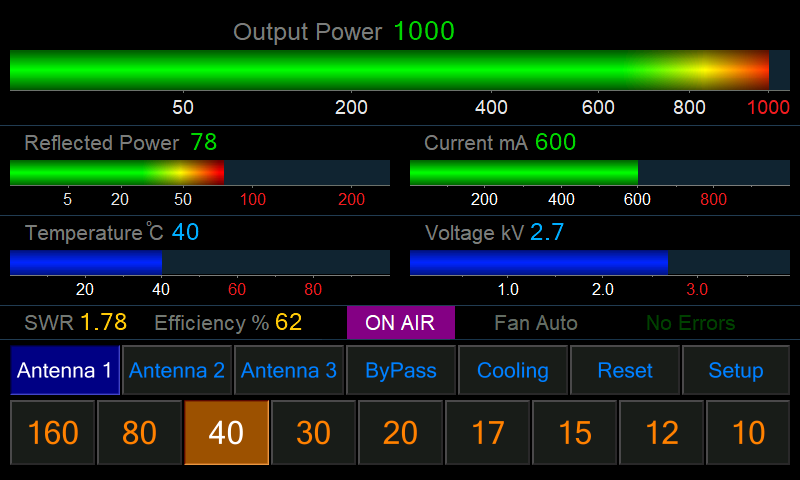Select the 17 meter band

point(488,433)
